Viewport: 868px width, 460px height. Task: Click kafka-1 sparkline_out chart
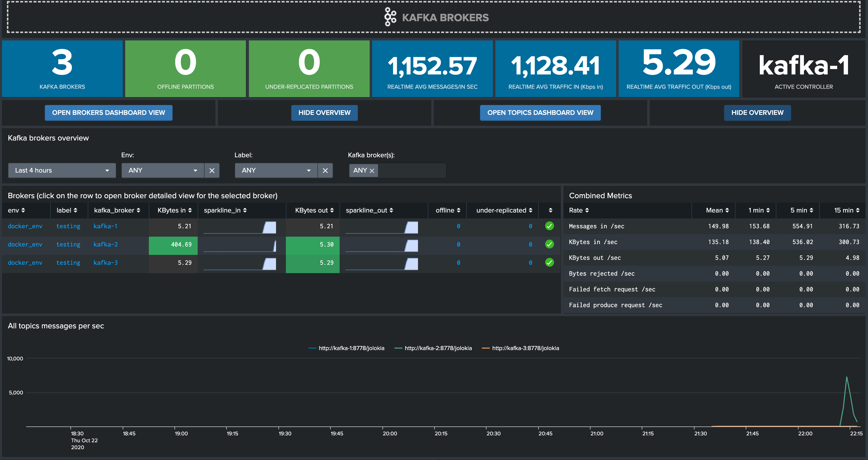382,227
